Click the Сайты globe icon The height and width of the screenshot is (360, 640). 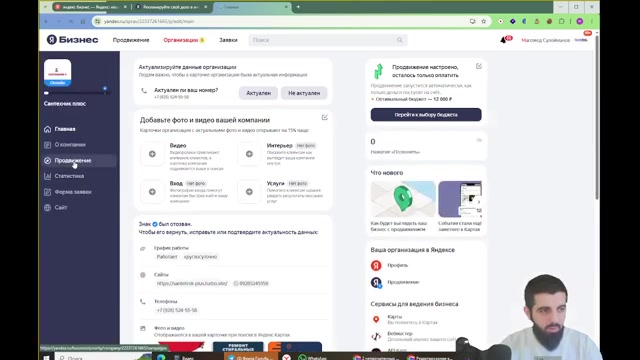tap(143, 275)
